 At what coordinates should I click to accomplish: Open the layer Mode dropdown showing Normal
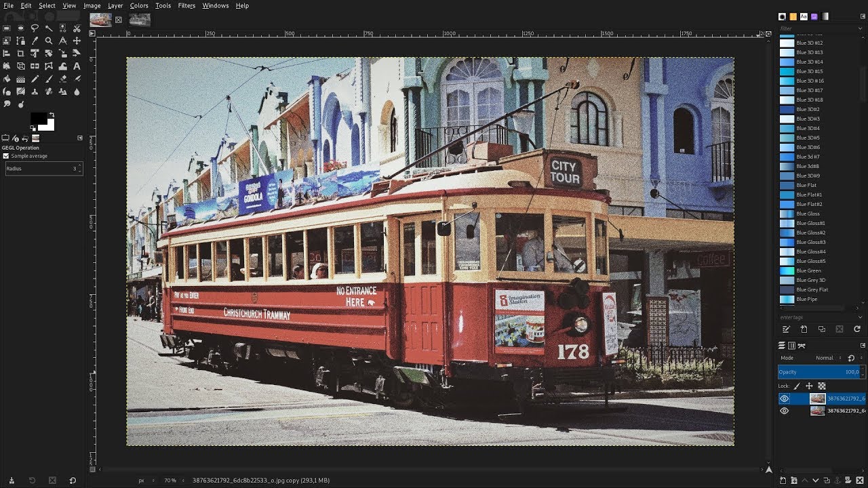829,358
